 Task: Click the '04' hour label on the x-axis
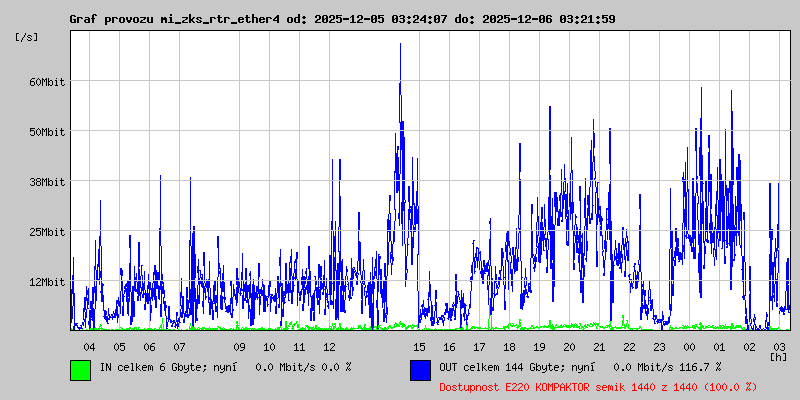[x=89, y=347]
